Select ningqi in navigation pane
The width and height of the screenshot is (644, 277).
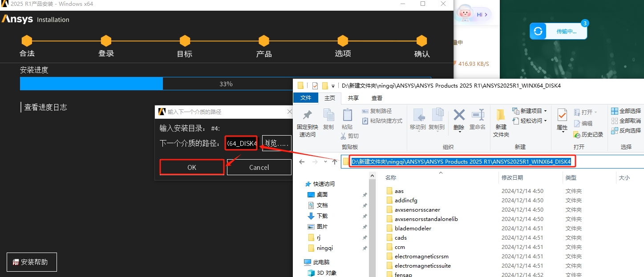(324, 248)
